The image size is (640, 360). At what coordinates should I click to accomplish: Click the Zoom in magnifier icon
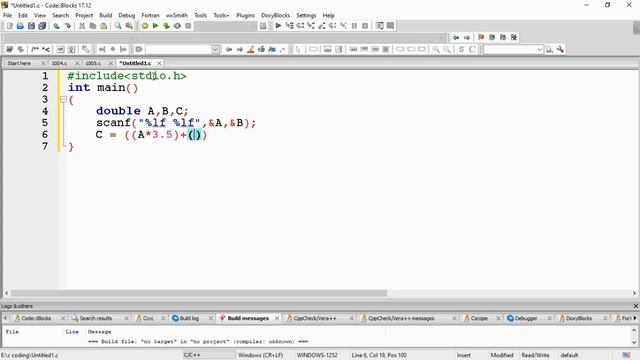[x=436, y=49]
